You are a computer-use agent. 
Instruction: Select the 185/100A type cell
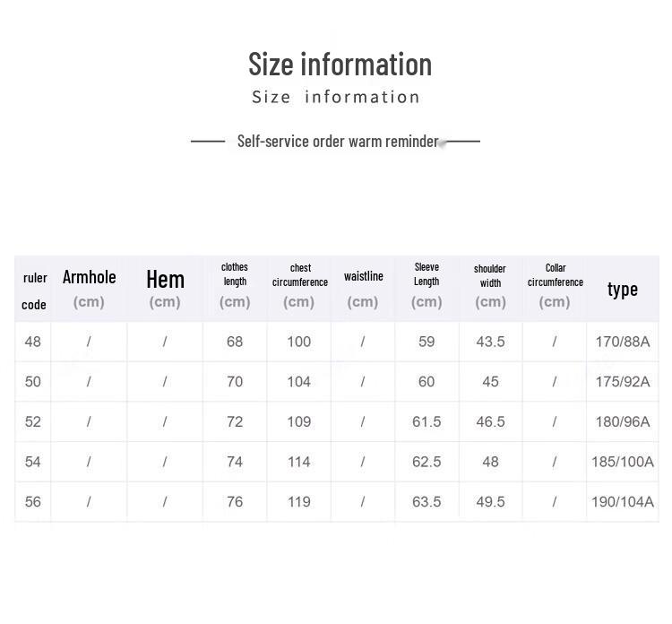[x=623, y=462]
